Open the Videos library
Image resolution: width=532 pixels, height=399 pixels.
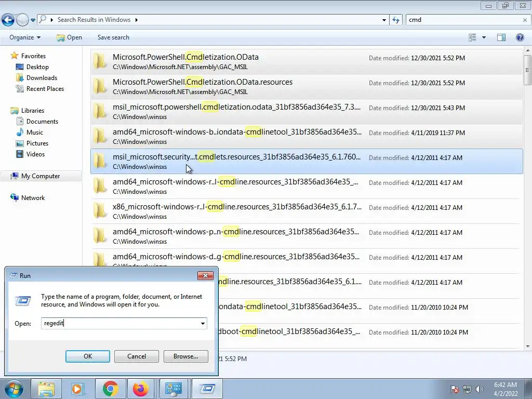35,154
